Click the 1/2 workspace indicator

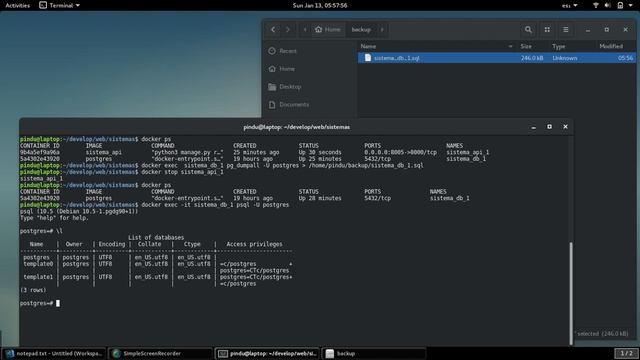click(x=626, y=353)
